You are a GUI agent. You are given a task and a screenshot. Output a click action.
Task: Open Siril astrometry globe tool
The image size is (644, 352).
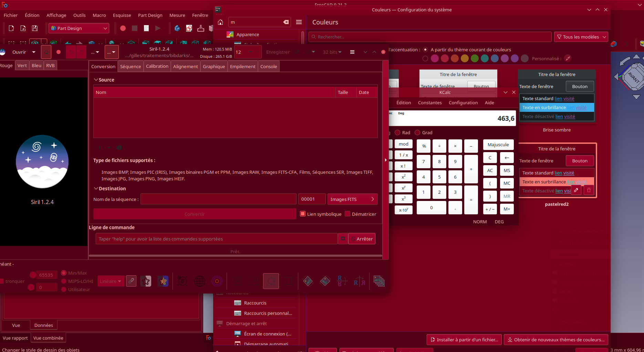200,281
